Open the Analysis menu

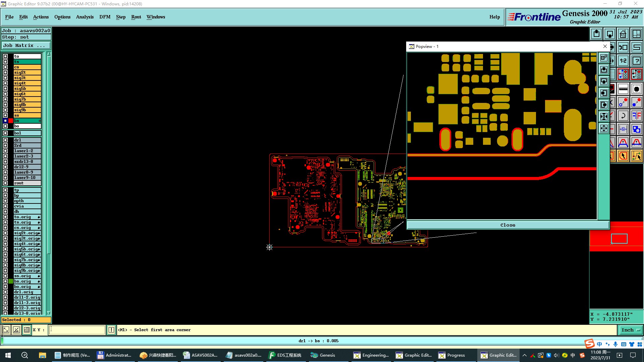[85, 17]
